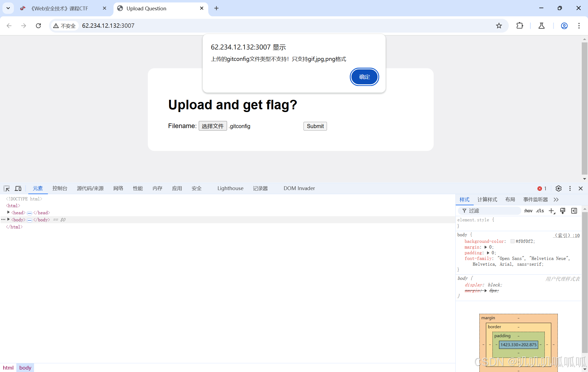Click the #f0f0f2 background color swatch
Viewport: 588px width, 372px height.
click(512, 241)
